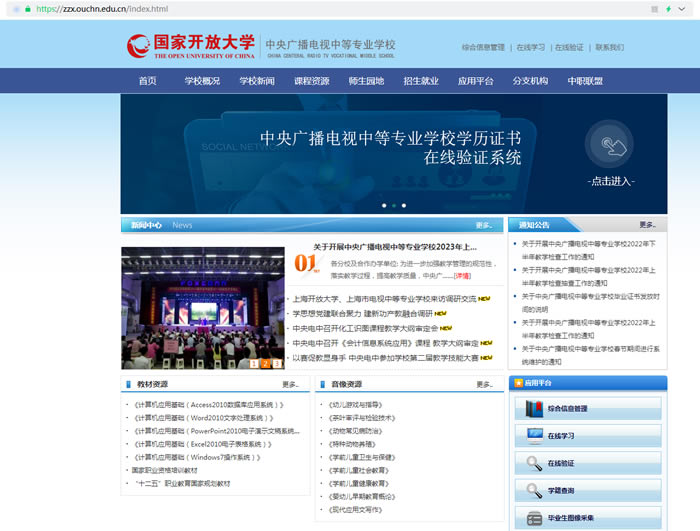The image size is (700, 531).
Task: Open 学校新闻 navigation menu
Action: point(257,81)
